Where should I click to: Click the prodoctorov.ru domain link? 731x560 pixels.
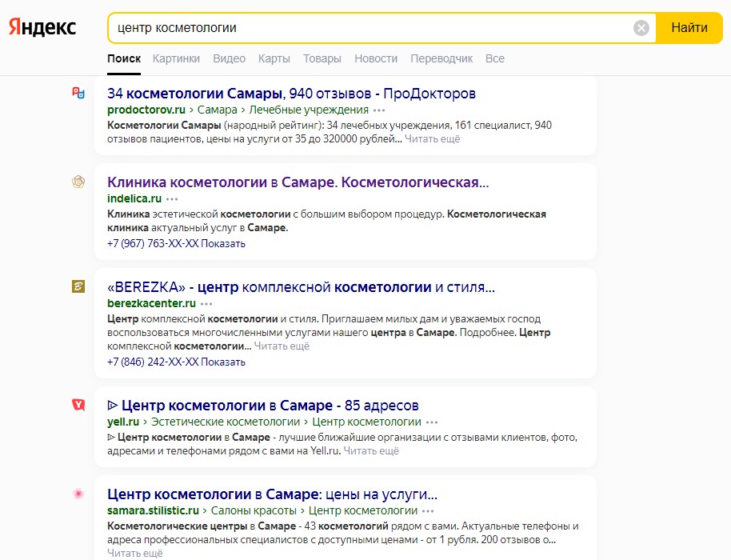pos(146,110)
